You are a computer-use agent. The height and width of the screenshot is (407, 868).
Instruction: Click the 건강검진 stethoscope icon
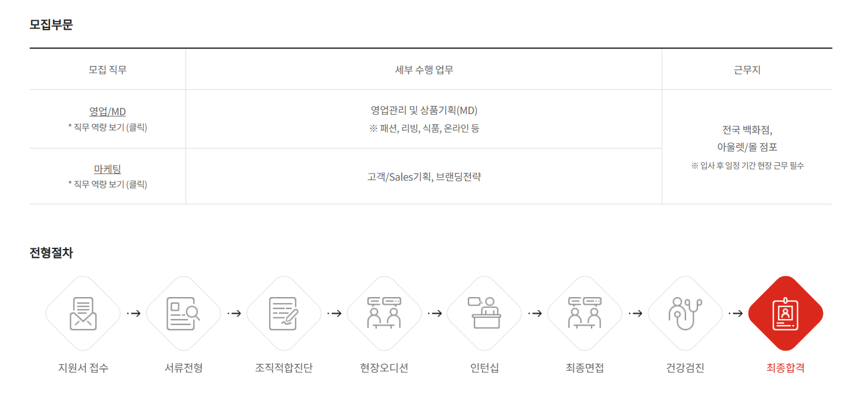pyautogui.click(x=685, y=314)
